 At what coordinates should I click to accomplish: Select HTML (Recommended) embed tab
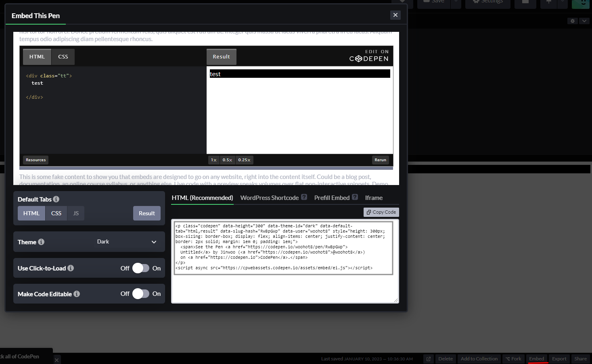(x=203, y=198)
